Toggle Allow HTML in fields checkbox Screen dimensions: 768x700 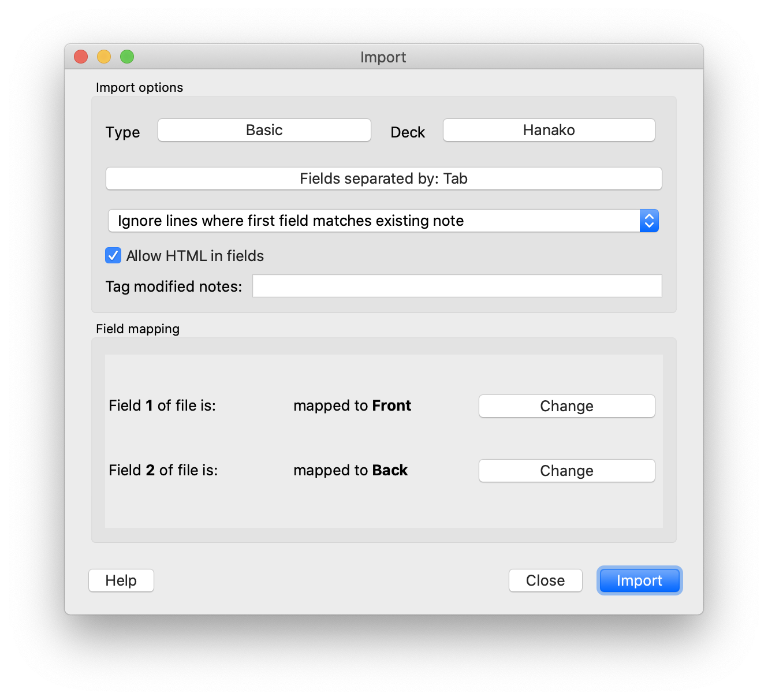point(113,255)
